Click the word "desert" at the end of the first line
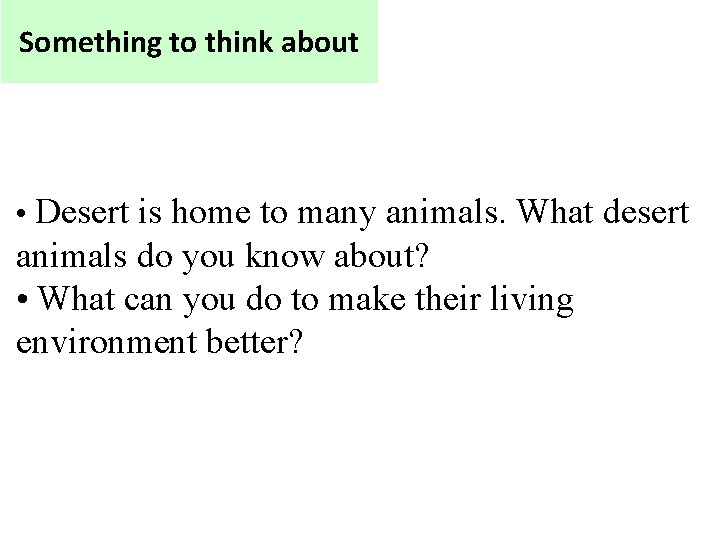This screenshot has height=540, width=720. coord(646,212)
